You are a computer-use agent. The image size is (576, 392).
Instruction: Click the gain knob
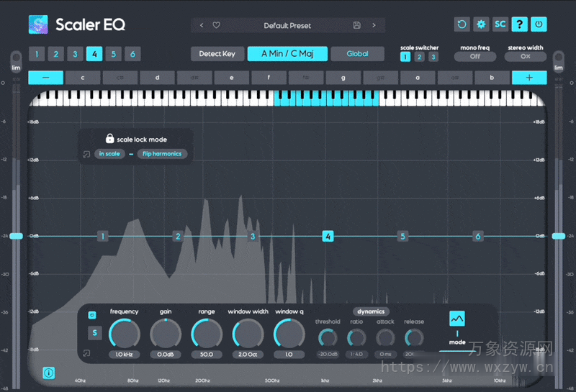click(166, 334)
